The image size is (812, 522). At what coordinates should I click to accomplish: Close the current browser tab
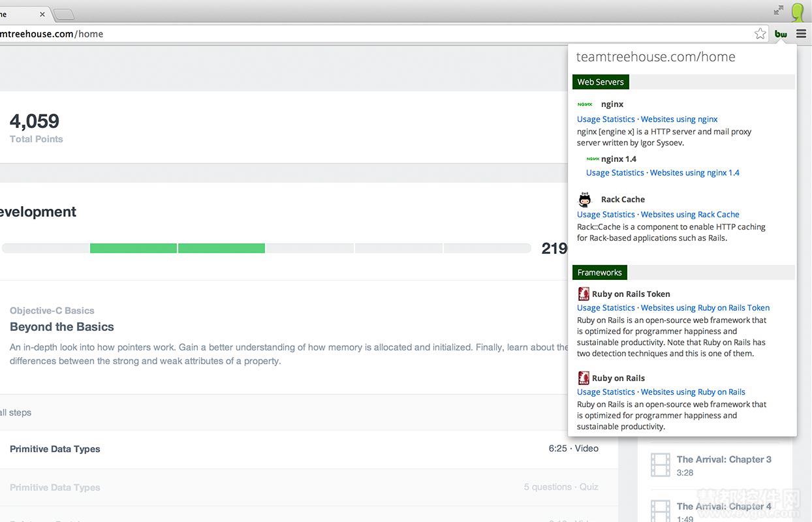pyautogui.click(x=42, y=14)
